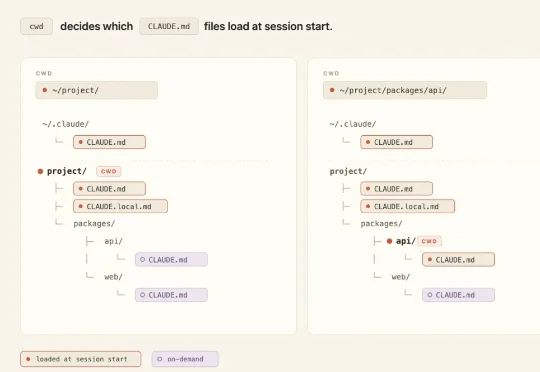Click the red dot beside bold api/ folder
Image resolution: width=540 pixels, height=372 pixels.
390,241
